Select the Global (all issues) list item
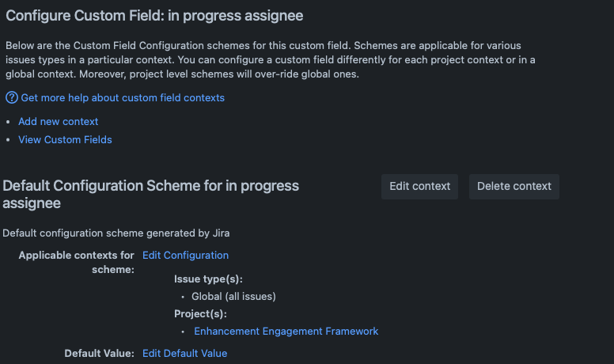This screenshot has height=364, width=614. (x=233, y=297)
